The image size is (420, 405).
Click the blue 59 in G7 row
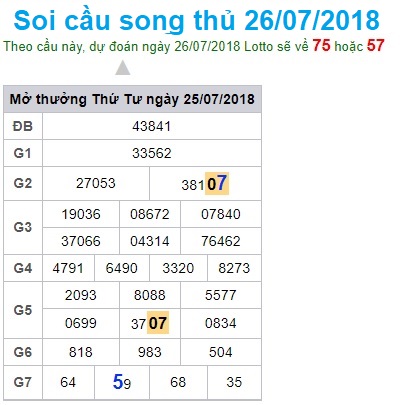point(122,382)
